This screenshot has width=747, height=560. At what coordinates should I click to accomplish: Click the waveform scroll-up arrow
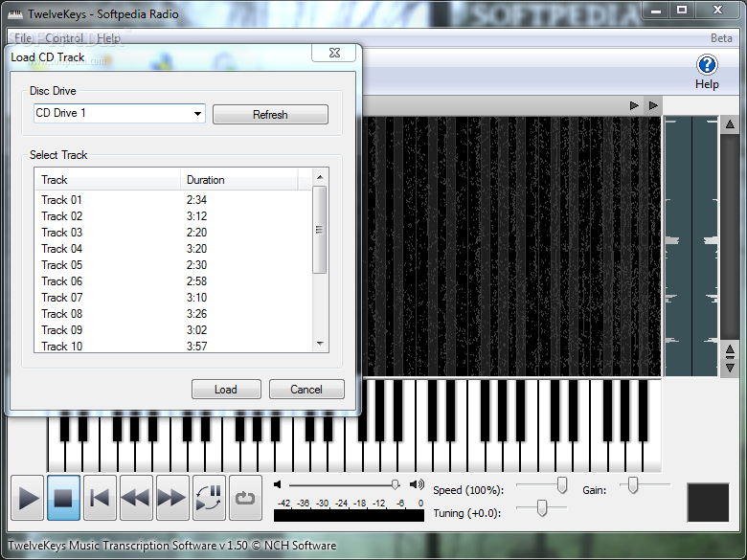tap(730, 124)
